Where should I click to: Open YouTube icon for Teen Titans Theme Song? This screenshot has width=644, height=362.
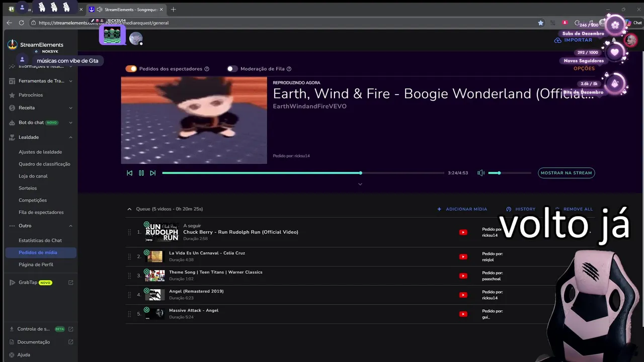[x=463, y=276]
